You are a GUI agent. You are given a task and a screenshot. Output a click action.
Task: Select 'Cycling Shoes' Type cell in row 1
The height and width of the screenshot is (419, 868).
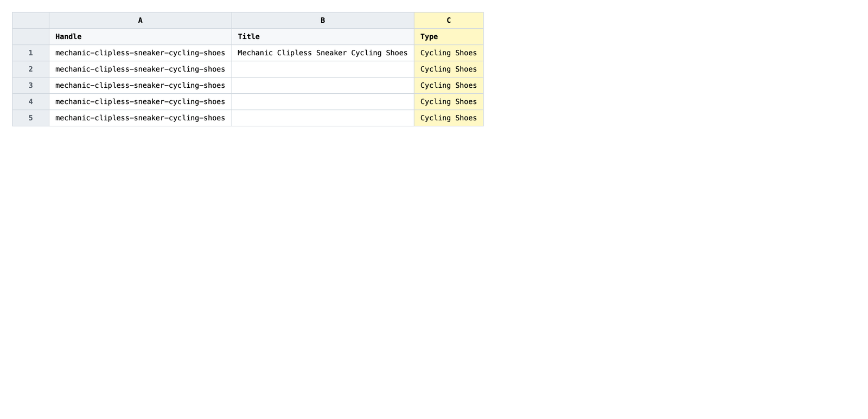click(x=449, y=53)
